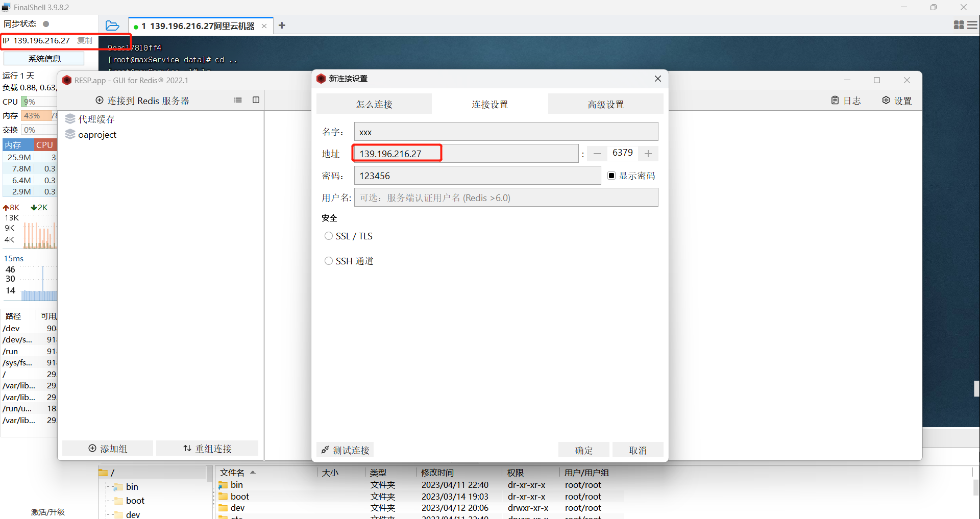Cancel with the 取消 button
The height and width of the screenshot is (519, 980).
point(638,450)
